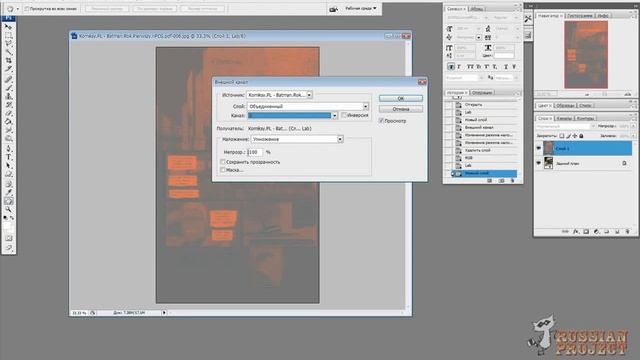Select the Move tool in the toolbox
The image size is (640, 360).
click(x=8, y=27)
